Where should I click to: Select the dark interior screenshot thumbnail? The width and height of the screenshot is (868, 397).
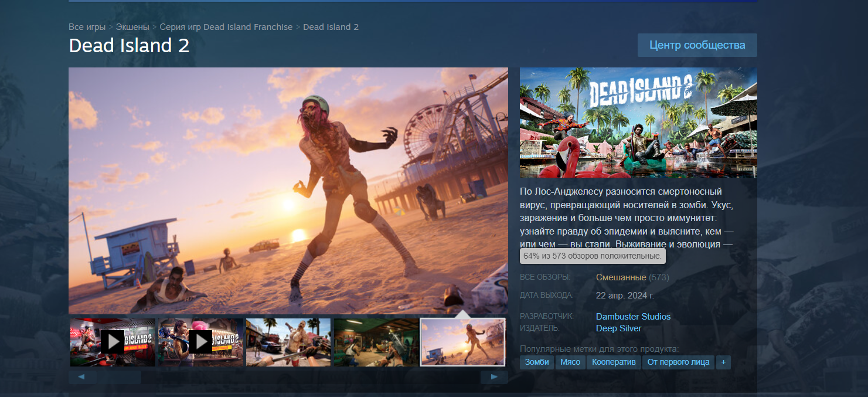point(376,342)
